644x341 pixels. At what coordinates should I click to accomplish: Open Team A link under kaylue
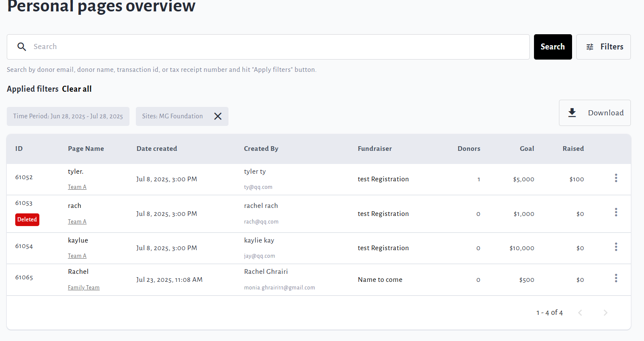[x=77, y=256]
